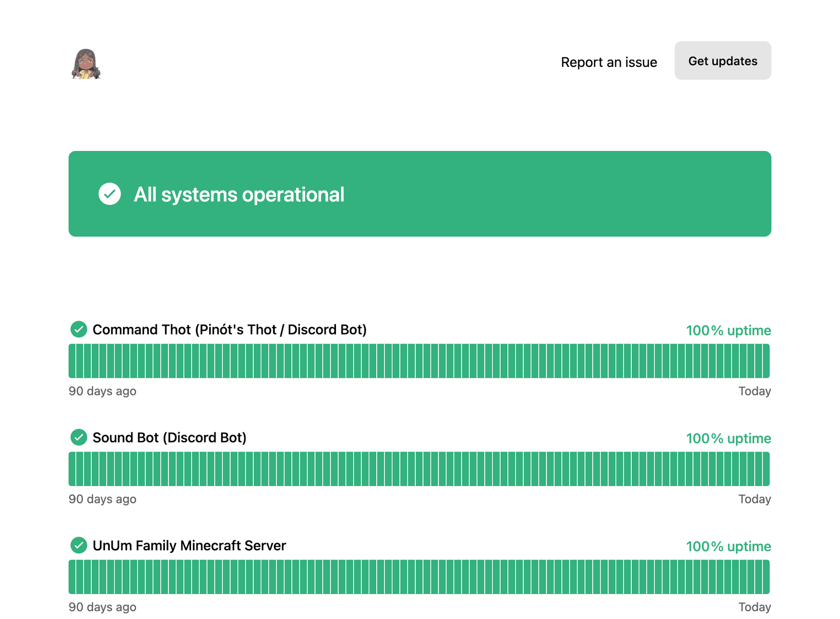
Task: Click the Sound Bot uptime history bar
Action: pyautogui.click(x=419, y=469)
